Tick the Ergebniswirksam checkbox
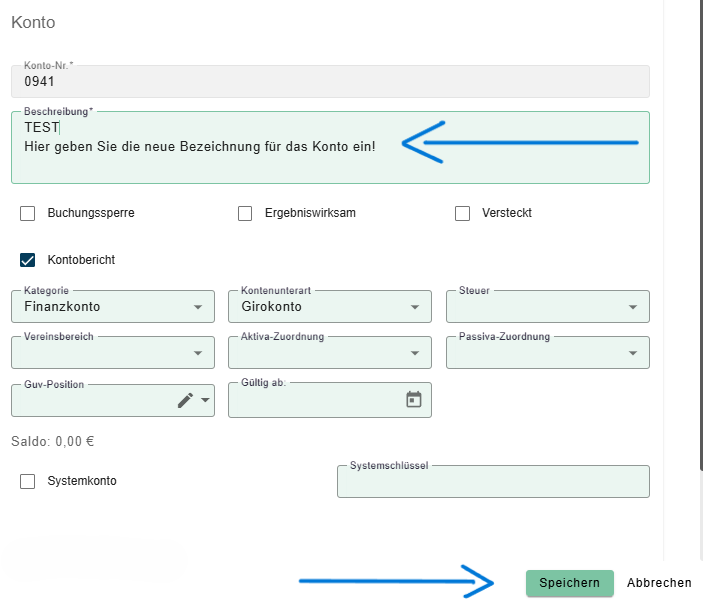703x602 pixels. pos(245,213)
